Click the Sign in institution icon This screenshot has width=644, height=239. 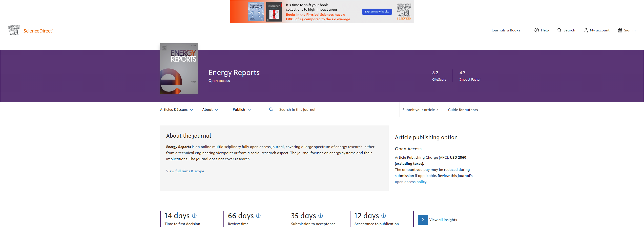pyautogui.click(x=620, y=30)
